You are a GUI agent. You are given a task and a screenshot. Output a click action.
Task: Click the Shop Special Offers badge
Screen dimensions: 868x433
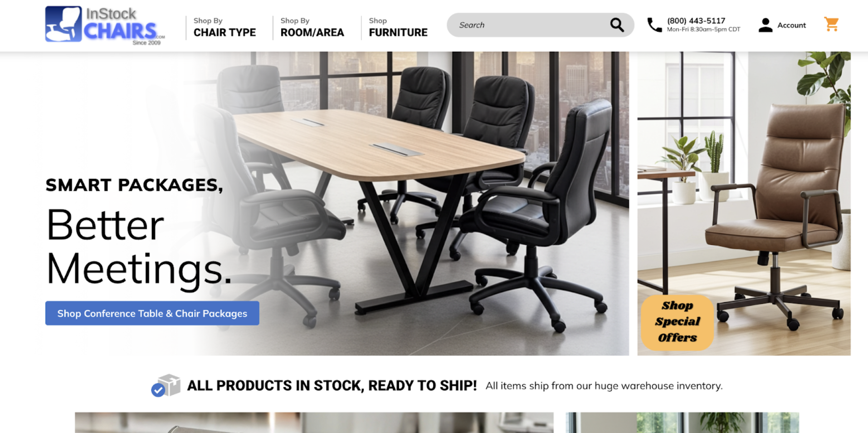pyautogui.click(x=677, y=322)
